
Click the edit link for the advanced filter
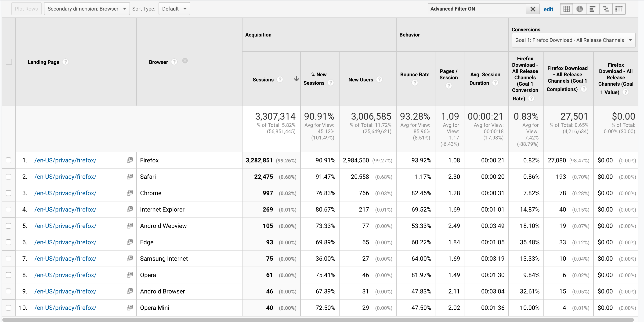pyautogui.click(x=548, y=9)
